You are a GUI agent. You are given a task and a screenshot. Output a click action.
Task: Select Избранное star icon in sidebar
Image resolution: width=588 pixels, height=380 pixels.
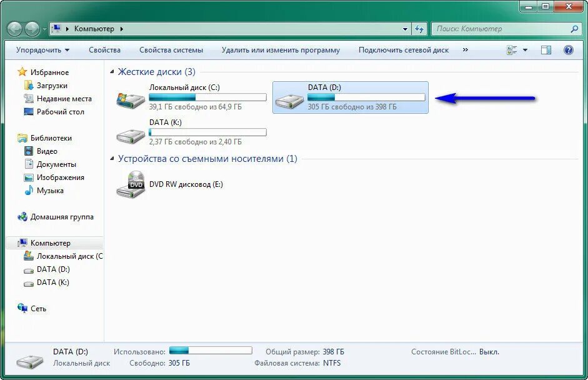pos(22,72)
